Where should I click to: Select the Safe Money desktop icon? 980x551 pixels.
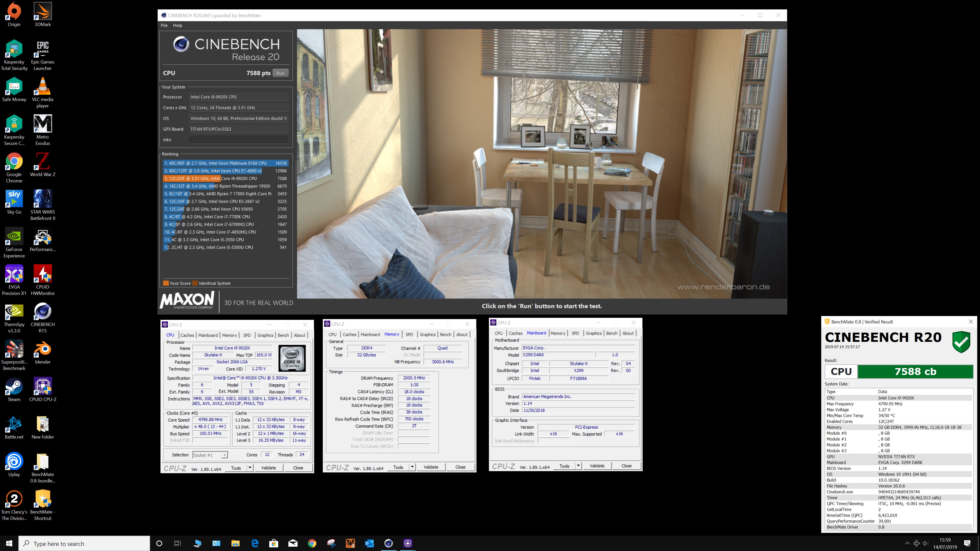14,90
